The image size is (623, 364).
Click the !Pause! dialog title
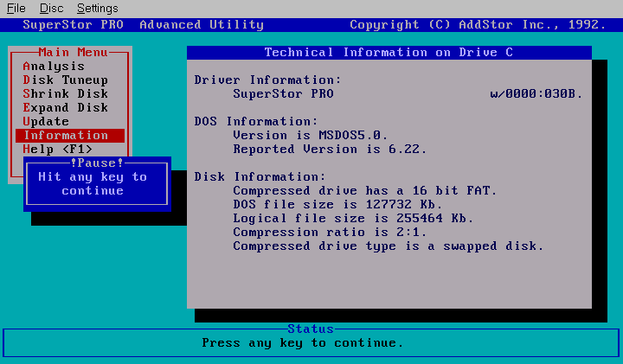point(97,163)
